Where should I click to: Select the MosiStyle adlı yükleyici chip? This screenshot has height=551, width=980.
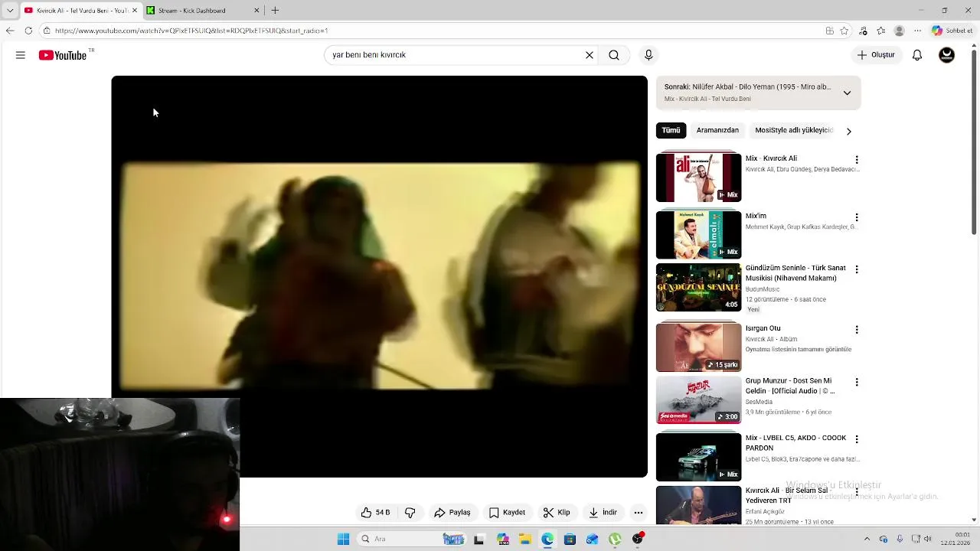(794, 131)
